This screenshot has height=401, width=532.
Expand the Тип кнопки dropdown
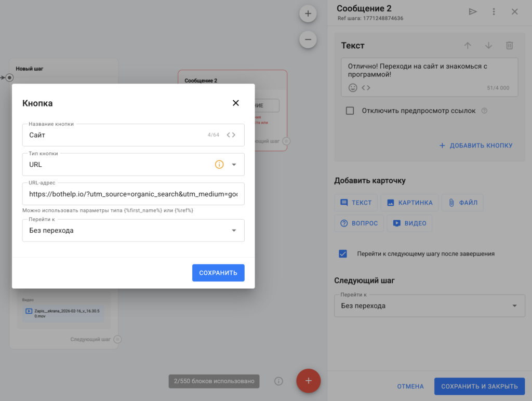234,165
